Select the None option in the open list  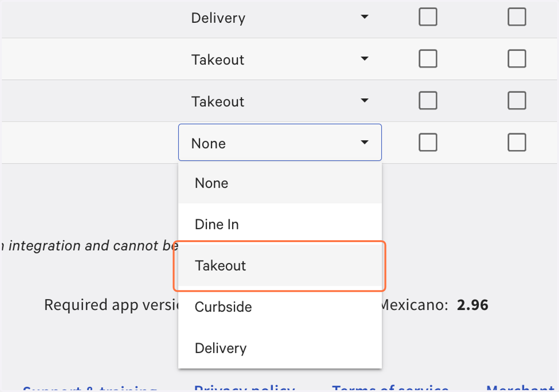pos(280,183)
